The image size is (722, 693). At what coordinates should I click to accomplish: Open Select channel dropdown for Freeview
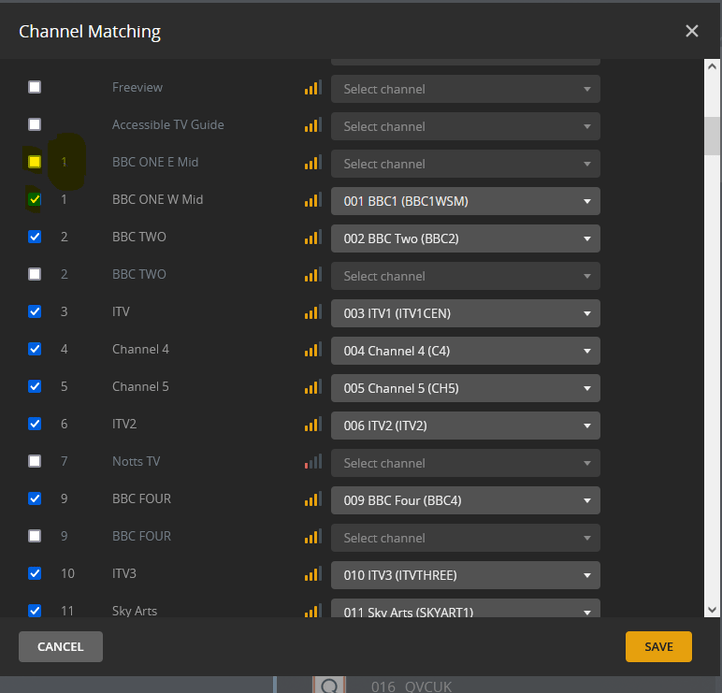(465, 89)
